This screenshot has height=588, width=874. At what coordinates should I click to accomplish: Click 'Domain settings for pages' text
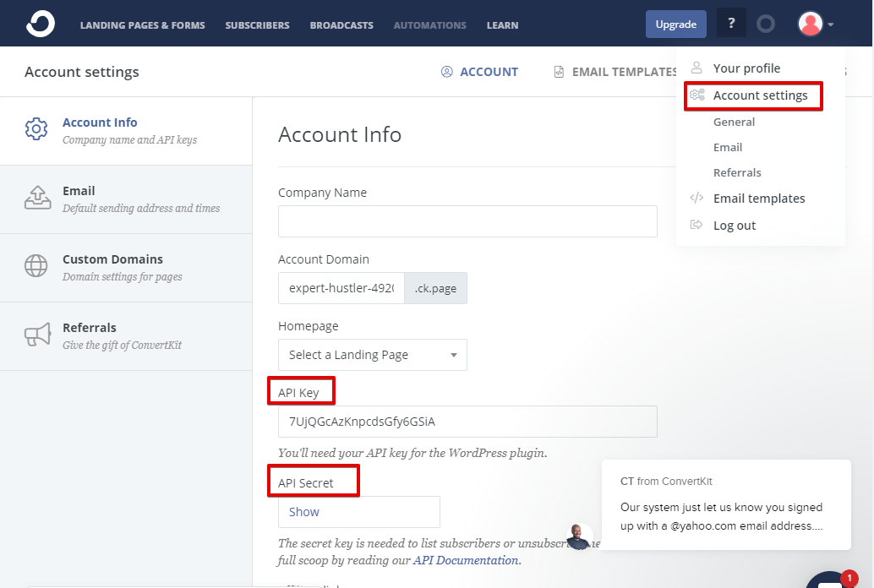click(122, 277)
